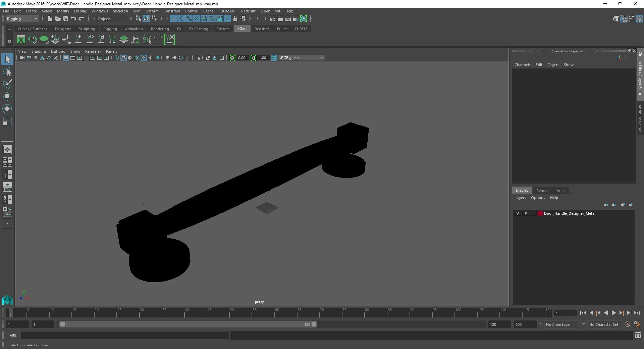The image size is (644, 349).
Task: Toggle viewport exposure button
Action: click(x=232, y=58)
